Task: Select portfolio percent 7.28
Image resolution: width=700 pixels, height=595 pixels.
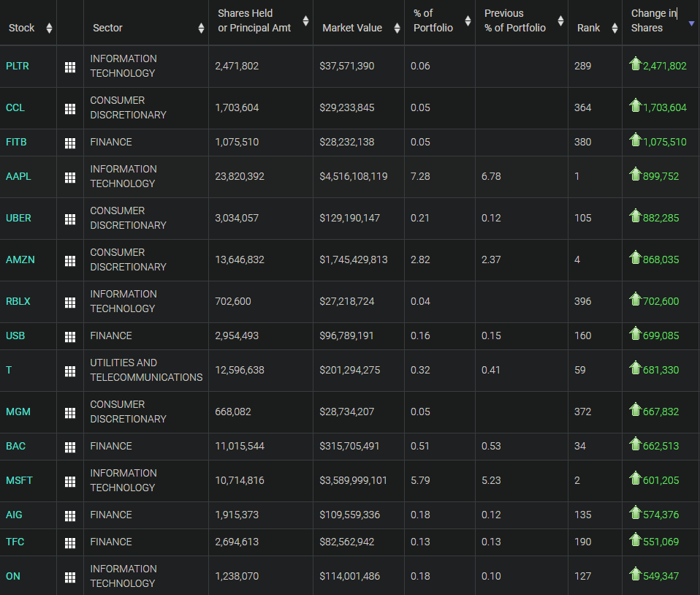Action: [420, 176]
